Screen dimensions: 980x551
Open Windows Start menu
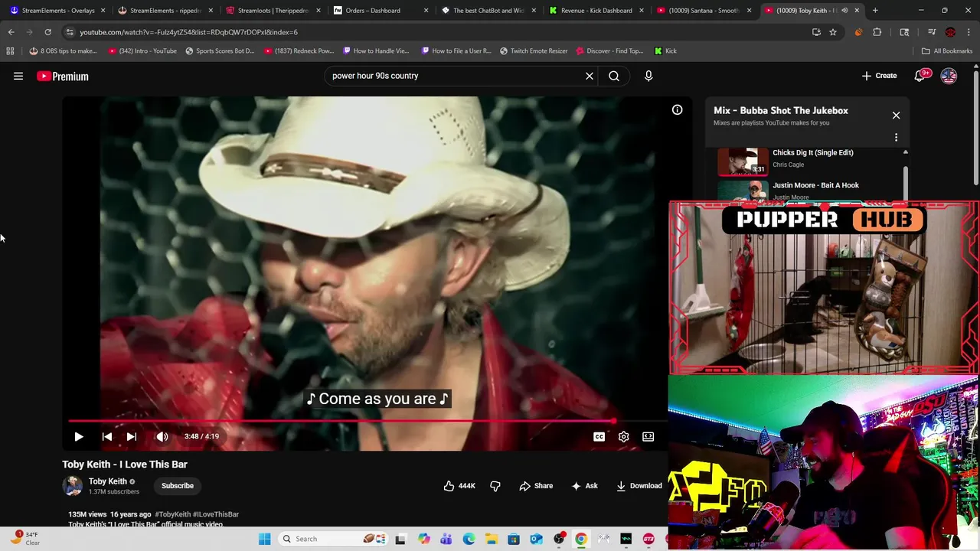click(x=264, y=539)
